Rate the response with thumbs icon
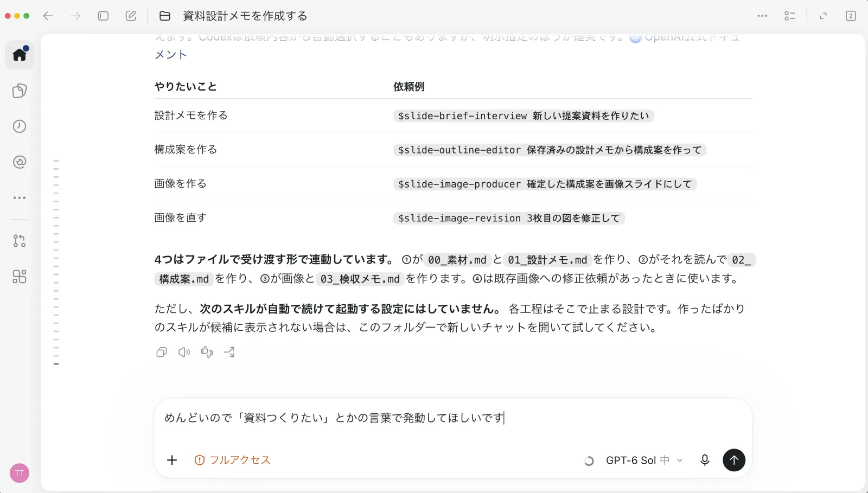868x493 pixels. click(207, 353)
